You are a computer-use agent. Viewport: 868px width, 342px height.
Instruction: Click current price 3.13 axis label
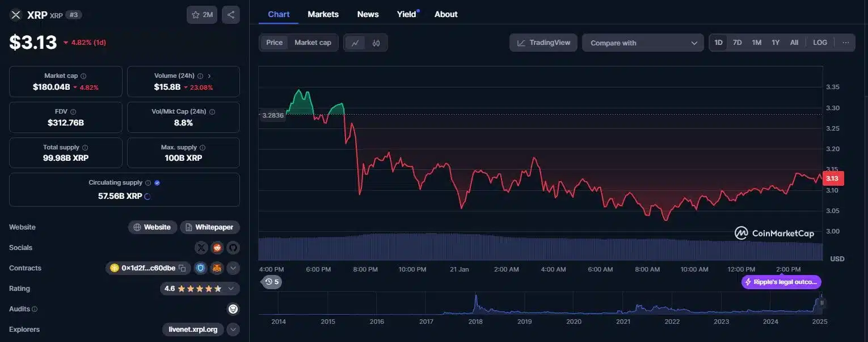[833, 178]
